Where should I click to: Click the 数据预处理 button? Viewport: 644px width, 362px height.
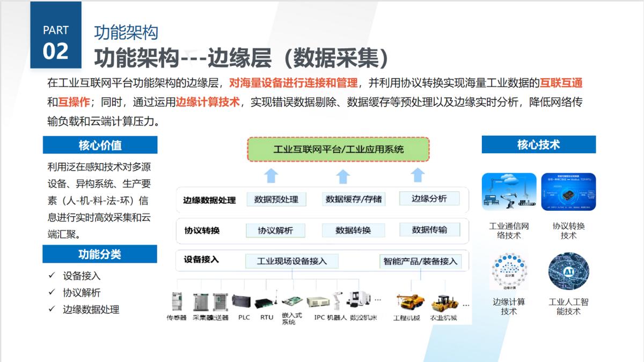click(276, 198)
